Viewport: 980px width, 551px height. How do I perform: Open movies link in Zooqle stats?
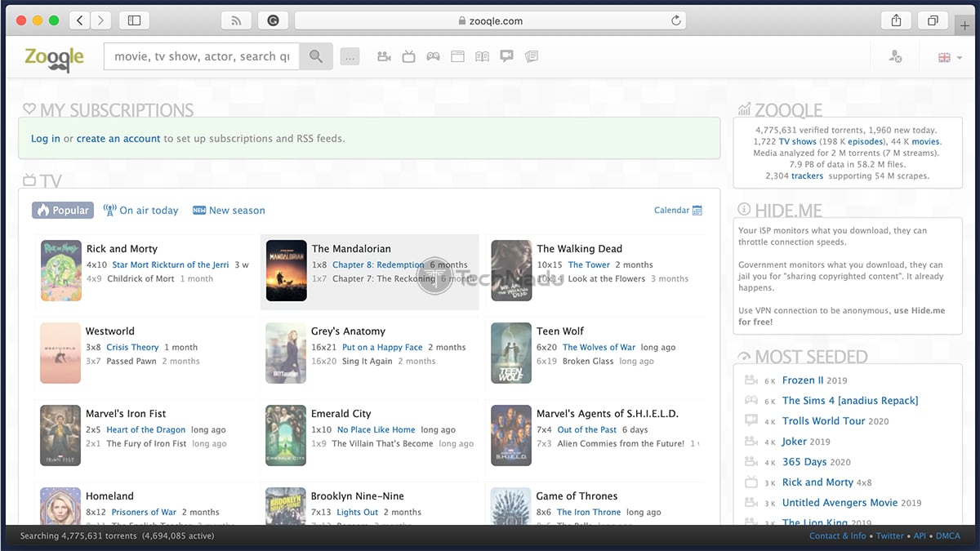(926, 142)
